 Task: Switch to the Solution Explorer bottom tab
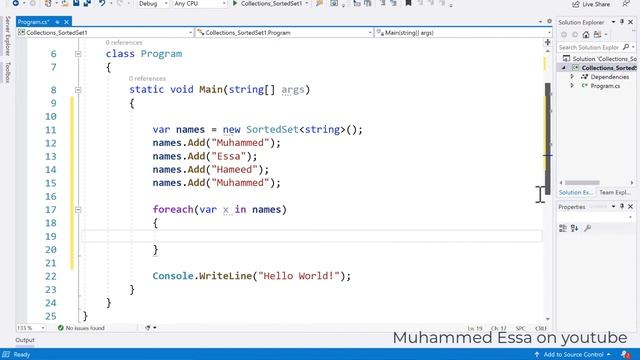(575, 192)
